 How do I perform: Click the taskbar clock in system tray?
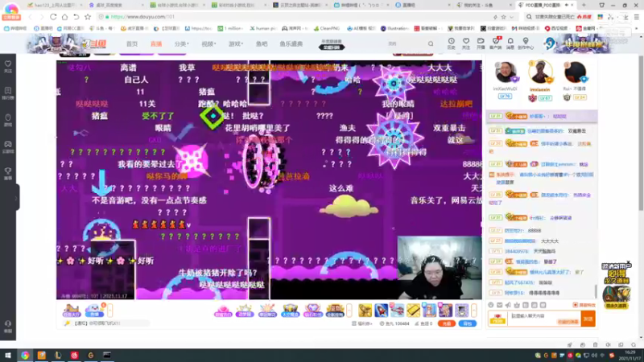pos(630,356)
